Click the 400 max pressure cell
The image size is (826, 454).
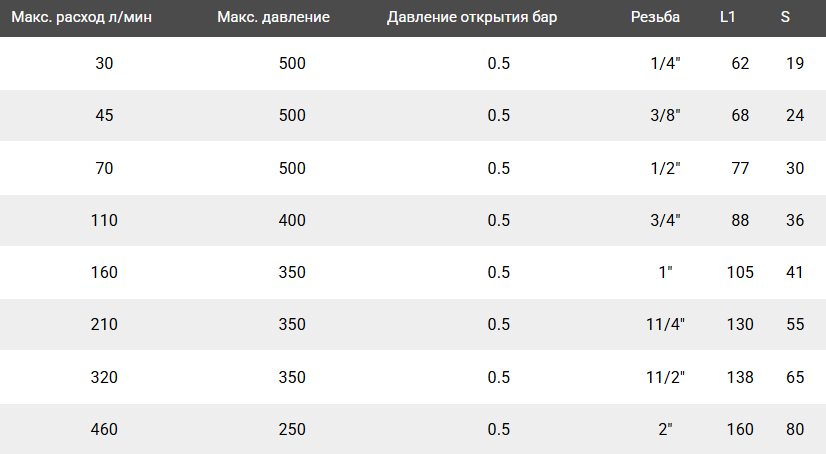tap(293, 220)
